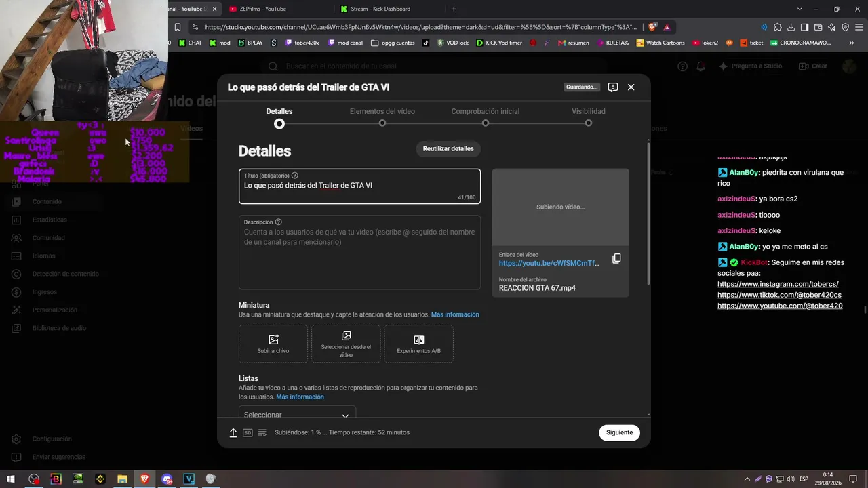Open Experimentos A/B thumbnail option
Viewport: 868px width, 488px height.
418,344
